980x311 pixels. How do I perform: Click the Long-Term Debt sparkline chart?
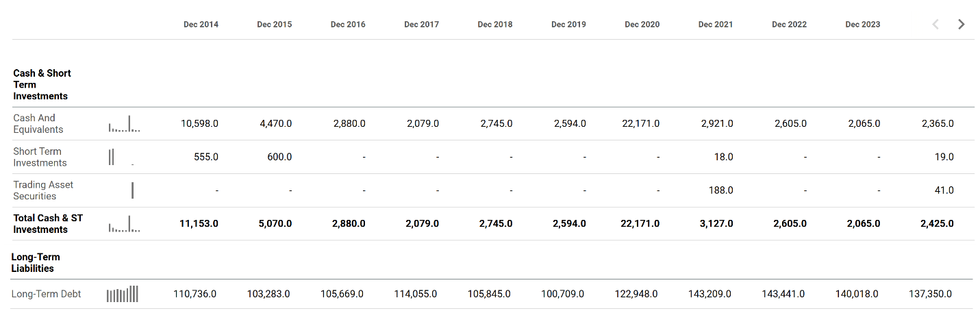point(123,295)
